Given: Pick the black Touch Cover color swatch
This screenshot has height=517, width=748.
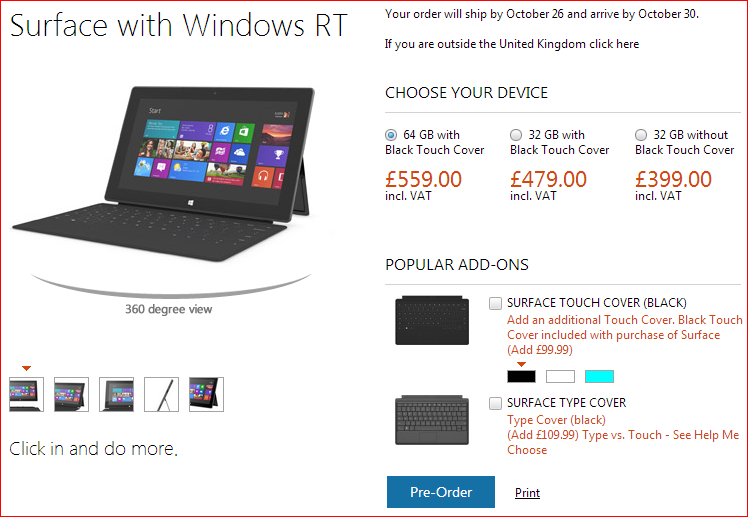Looking at the screenshot, I should 521,376.
